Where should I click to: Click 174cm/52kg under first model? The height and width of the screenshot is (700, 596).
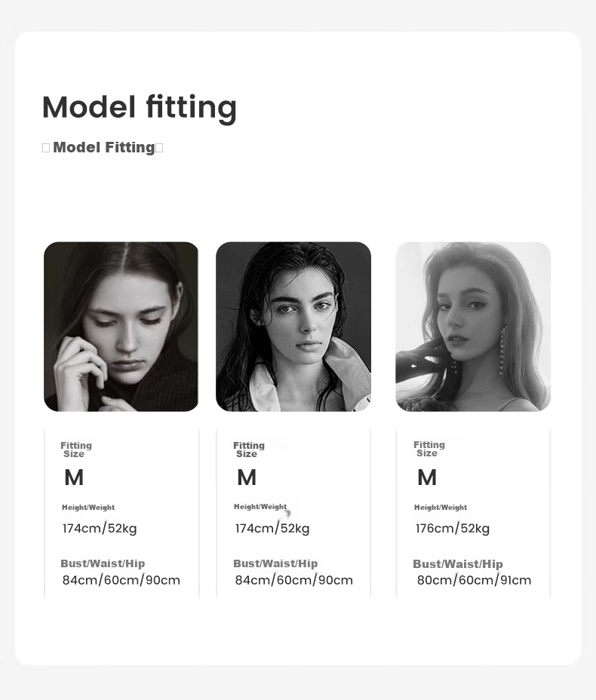click(x=100, y=528)
